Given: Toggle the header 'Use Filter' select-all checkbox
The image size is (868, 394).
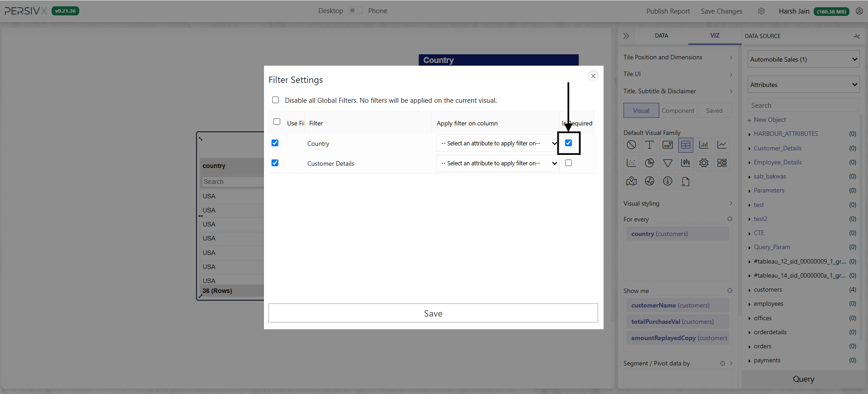Looking at the screenshot, I should coord(277,122).
